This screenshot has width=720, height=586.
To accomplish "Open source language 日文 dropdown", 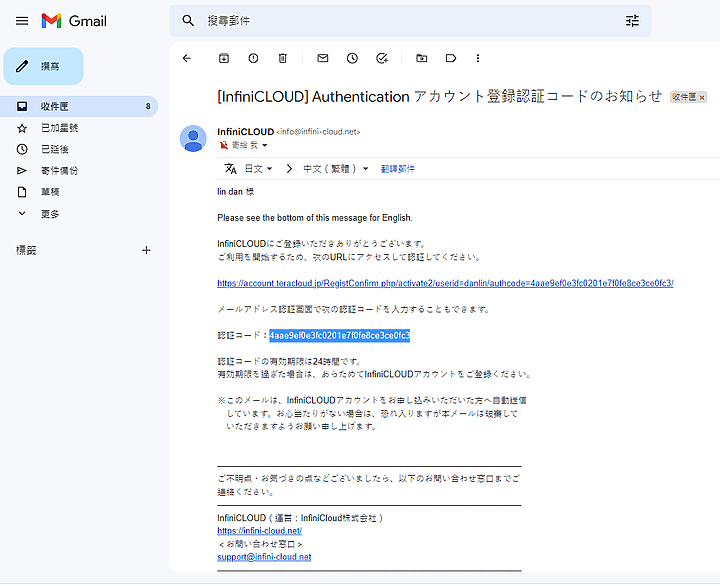I will click(258, 169).
